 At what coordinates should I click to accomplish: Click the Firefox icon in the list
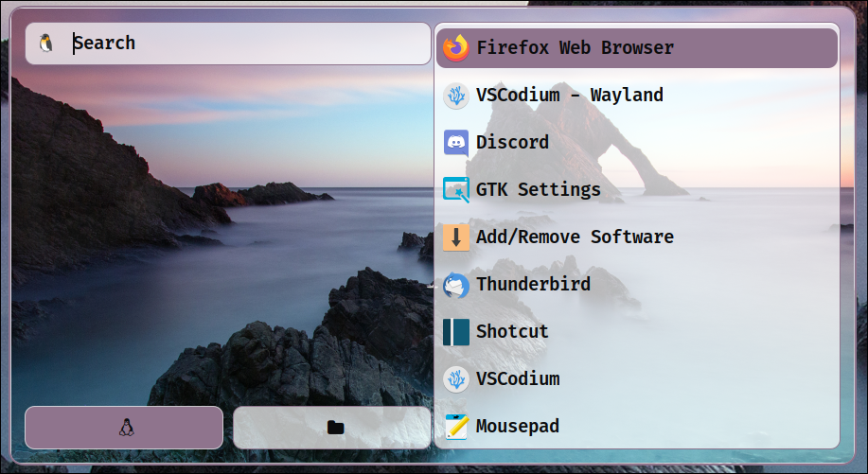pyautogui.click(x=456, y=48)
